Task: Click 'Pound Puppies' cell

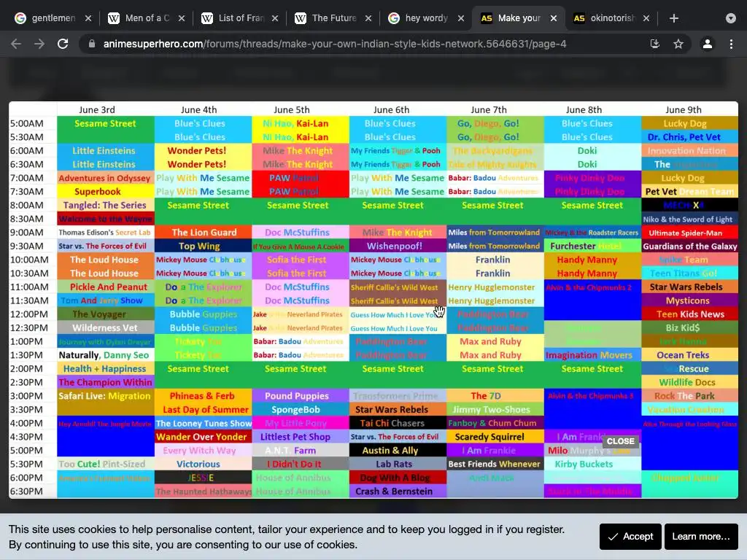Action: pyautogui.click(x=301, y=396)
